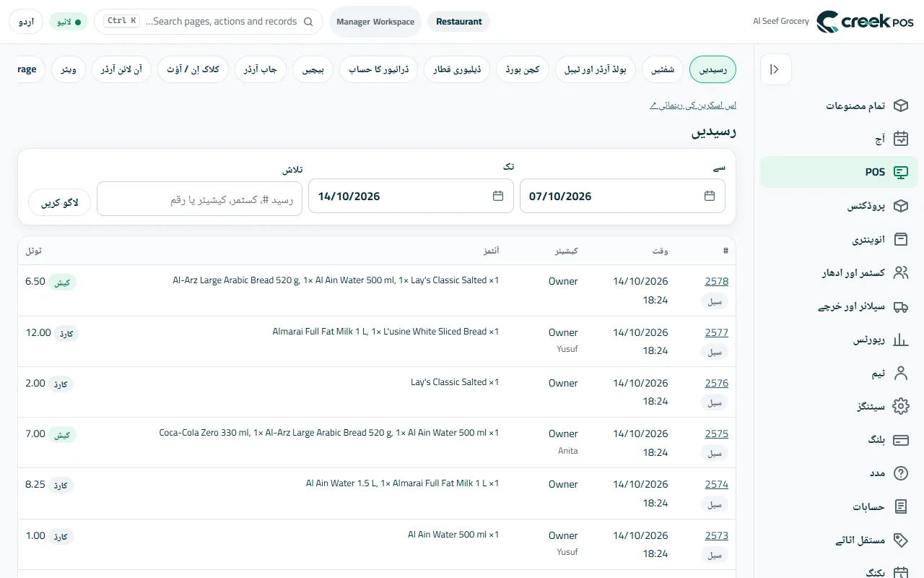Collapse the sidebar with the panel toggle icon
Screen dimensions: 924x578
tap(775, 69)
